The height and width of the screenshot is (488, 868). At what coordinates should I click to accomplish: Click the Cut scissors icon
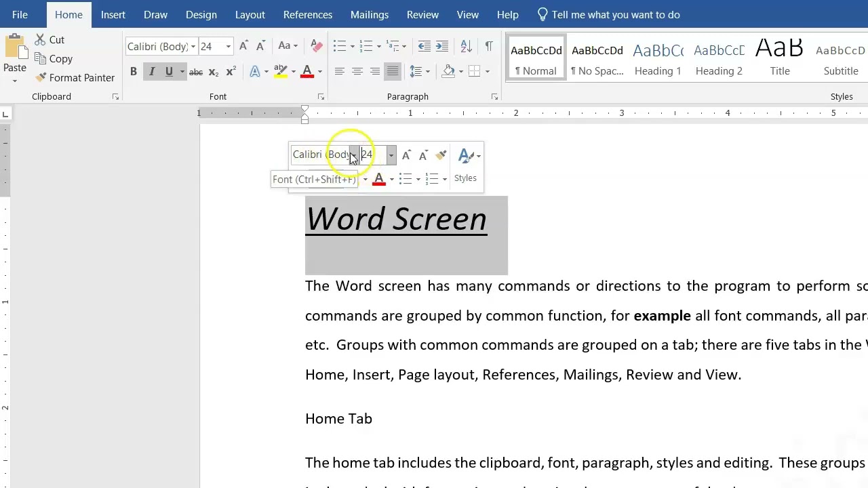pyautogui.click(x=40, y=40)
